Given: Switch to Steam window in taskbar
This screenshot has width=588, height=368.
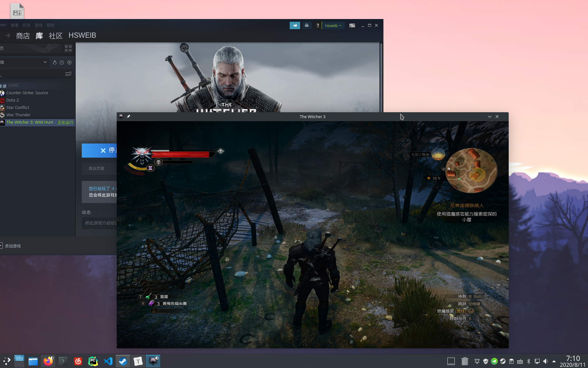Looking at the screenshot, I should pos(123,361).
